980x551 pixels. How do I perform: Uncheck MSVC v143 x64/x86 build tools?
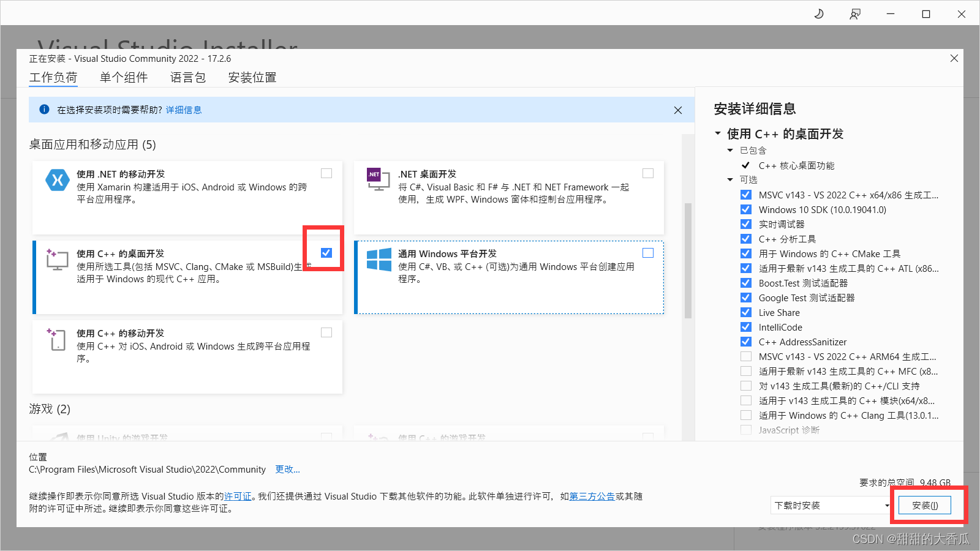(x=746, y=195)
